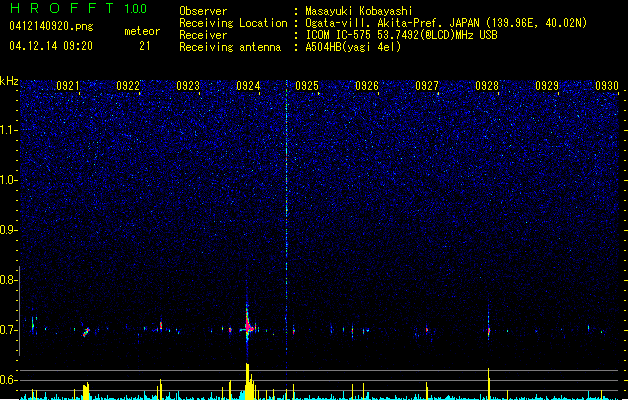Click the 0925 time marker
Image resolution: width=629 pixels, height=400 pixels.
[307, 85]
